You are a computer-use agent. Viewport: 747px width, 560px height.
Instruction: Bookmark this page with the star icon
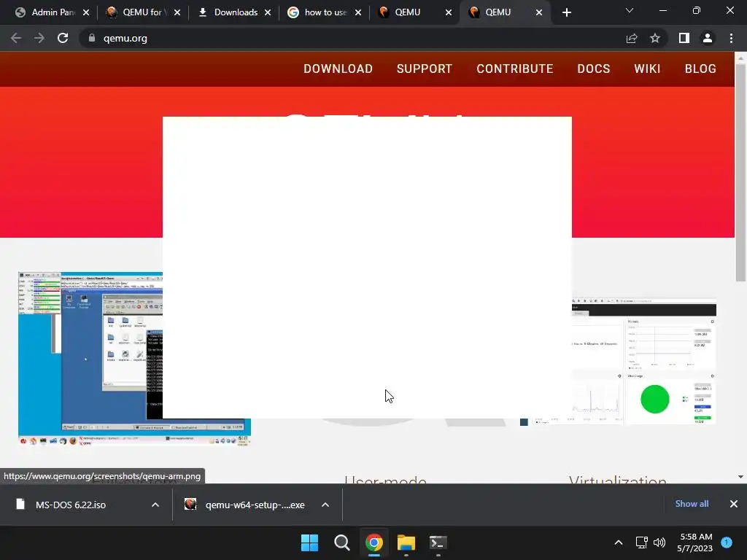(655, 38)
